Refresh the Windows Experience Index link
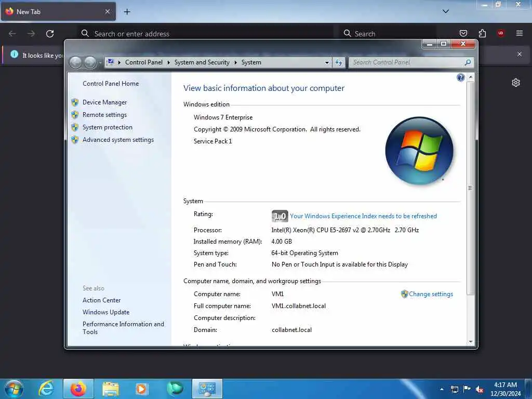This screenshot has height=399, width=532. click(x=363, y=216)
